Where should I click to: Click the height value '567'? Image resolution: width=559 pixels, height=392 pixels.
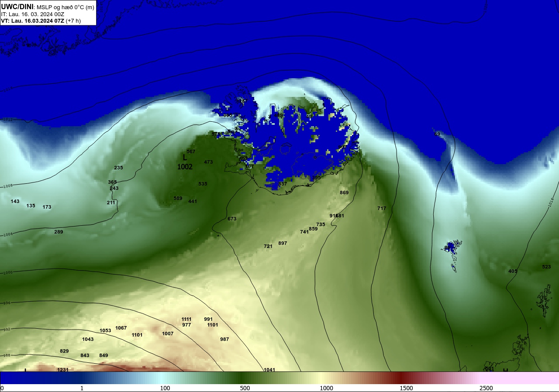click(x=191, y=151)
